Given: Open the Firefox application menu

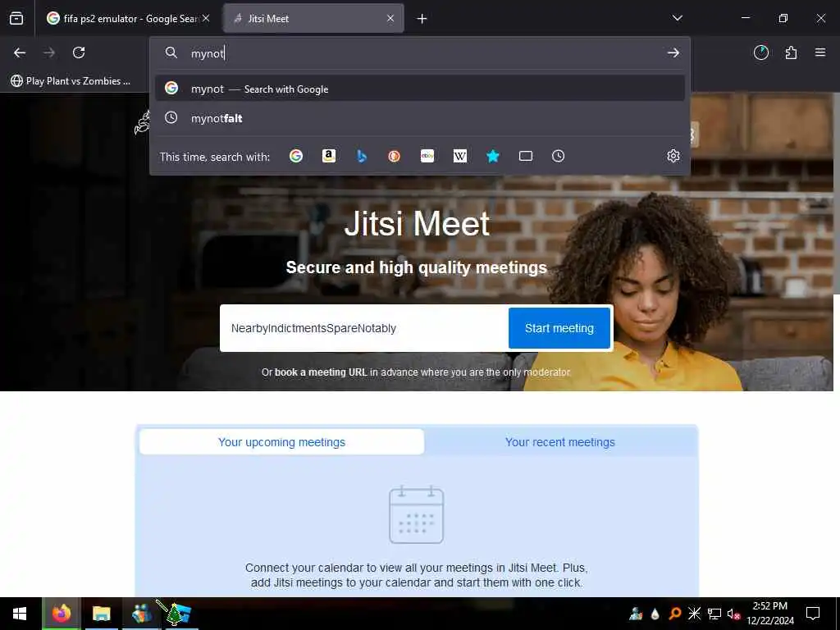Looking at the screenshot, I should 820,52.
